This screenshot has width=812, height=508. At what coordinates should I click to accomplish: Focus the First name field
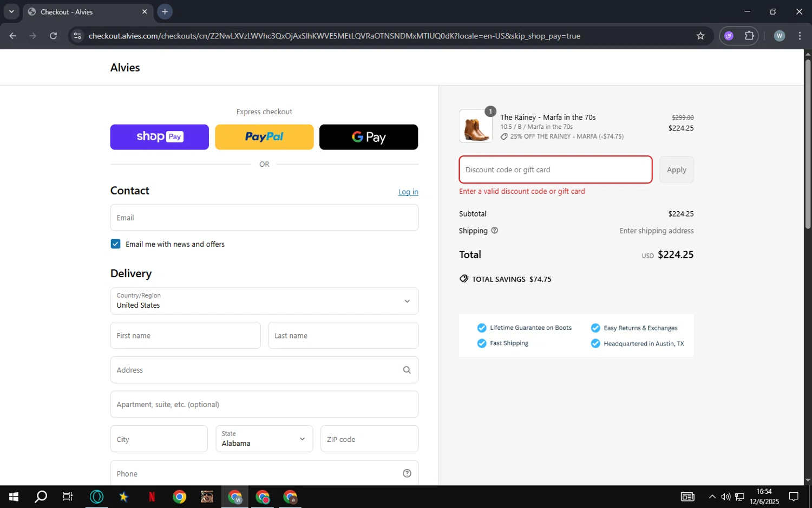click(x=185, y=336)
